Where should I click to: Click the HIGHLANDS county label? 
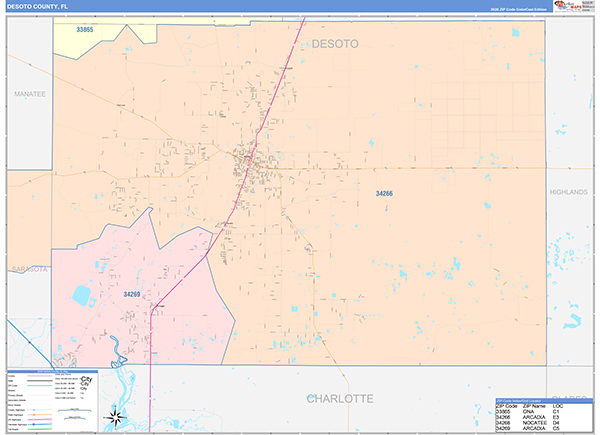coord(569,192)
